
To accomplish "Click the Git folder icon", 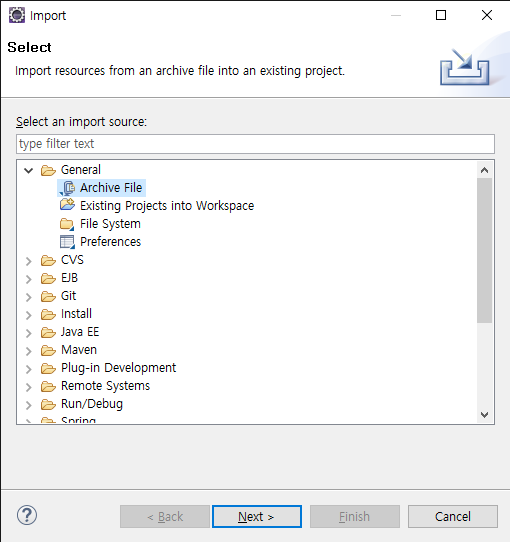I will [48, 297].
